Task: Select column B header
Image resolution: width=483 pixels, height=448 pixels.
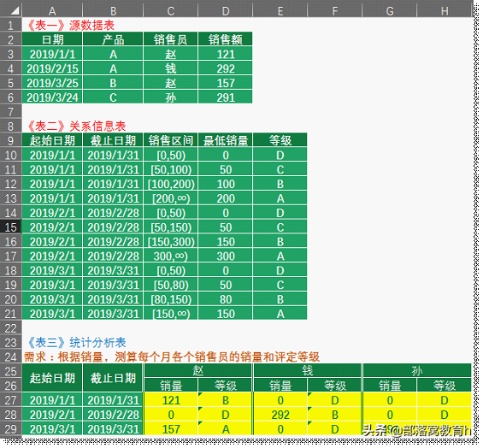Action: [113, 11]
